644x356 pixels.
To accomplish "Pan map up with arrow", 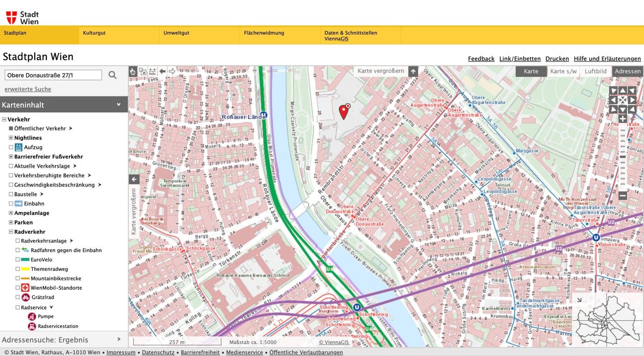I will 622,91.
